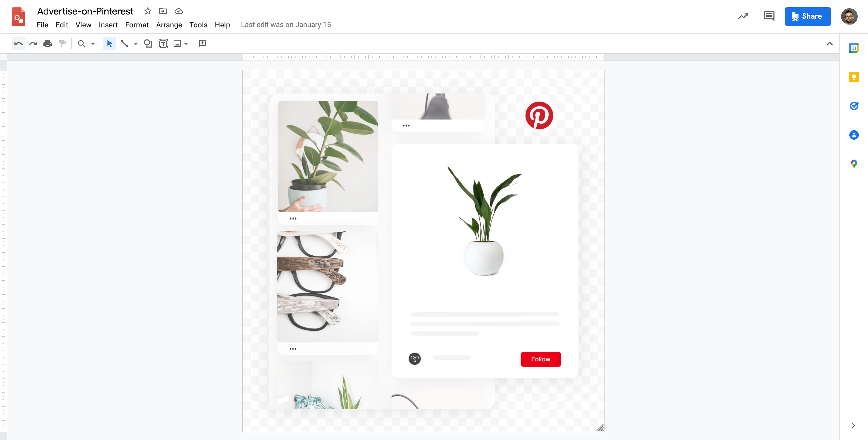Expand the image insert options dropdown

coord(185,43)
